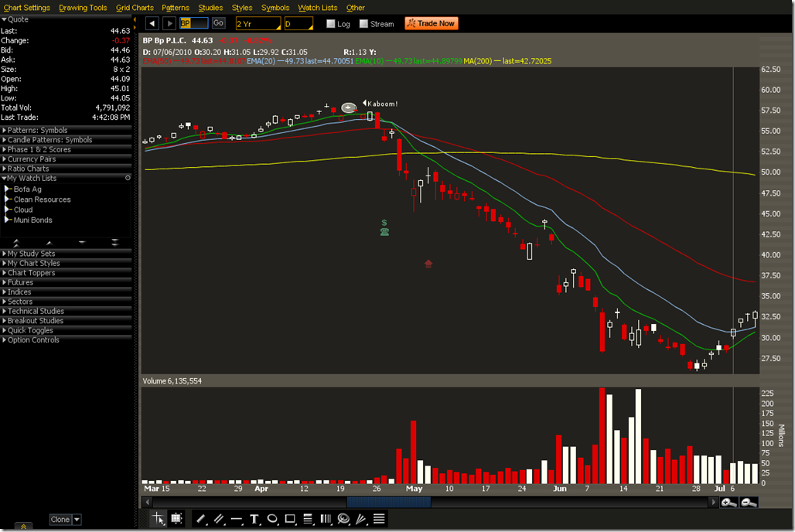The height and width of the screenshot is (532, 795).
Task: Click the Trade Now button
Action: (x=432, y=23)
